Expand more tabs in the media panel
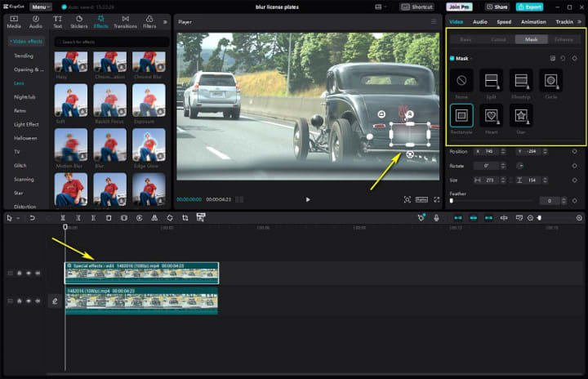The image size is (588, 379). (x=165, y=22)
